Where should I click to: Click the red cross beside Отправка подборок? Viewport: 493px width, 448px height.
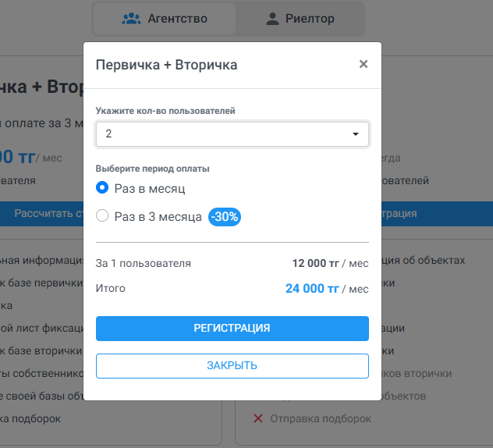click(x=258, y=418)
